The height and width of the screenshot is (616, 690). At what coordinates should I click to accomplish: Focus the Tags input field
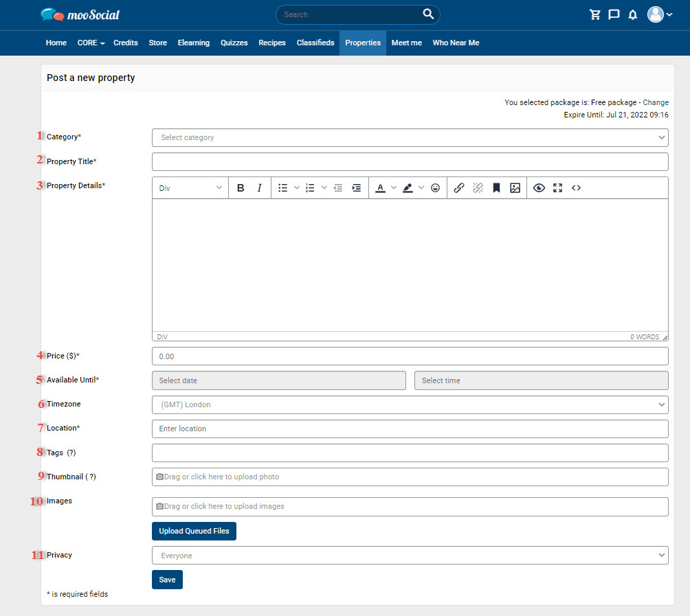(x=410, y=453)
